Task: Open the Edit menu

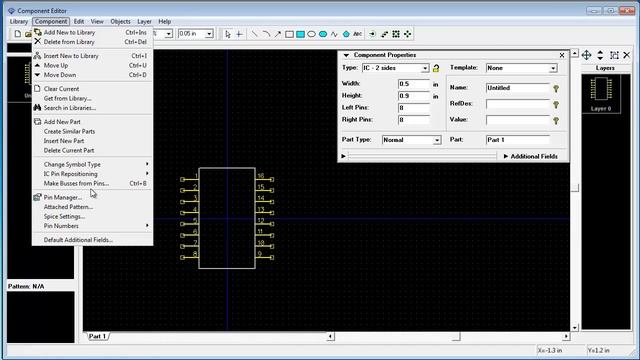Action: tap(79, 21)
